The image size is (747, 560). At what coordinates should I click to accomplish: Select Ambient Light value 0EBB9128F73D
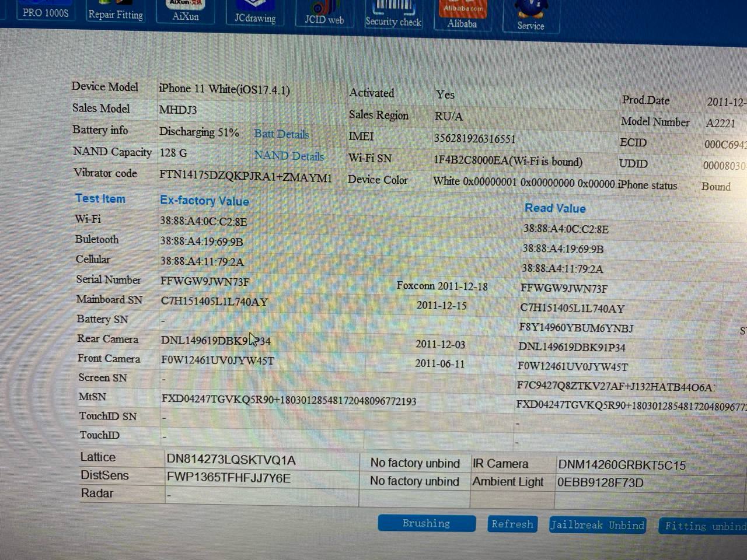coord(601,482)
